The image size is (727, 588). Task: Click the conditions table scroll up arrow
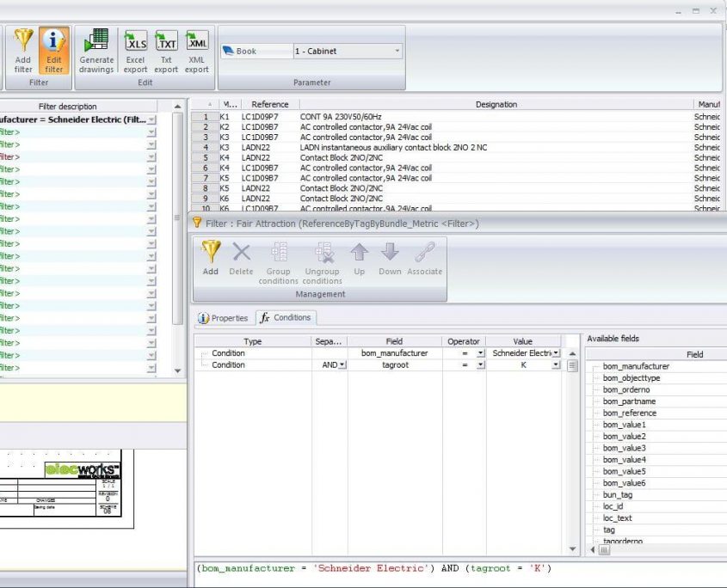[x=573, y=353]
